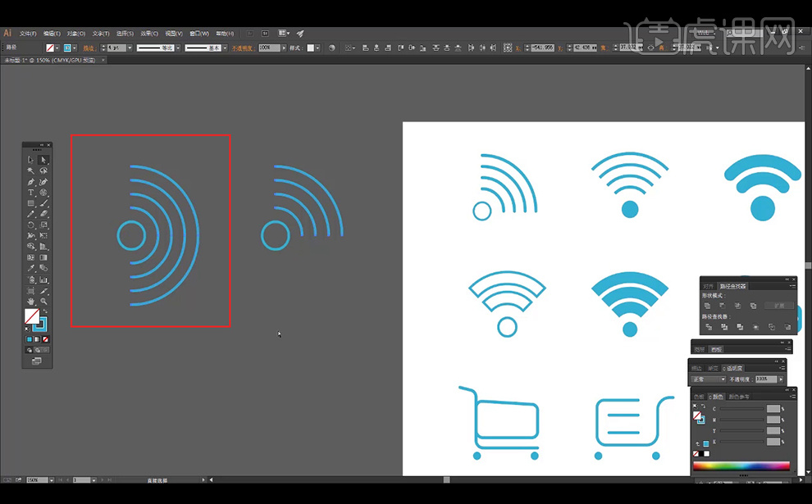Pick the Pen tool
The width and height of the screenshot is (812, 504).
(31, 181)
